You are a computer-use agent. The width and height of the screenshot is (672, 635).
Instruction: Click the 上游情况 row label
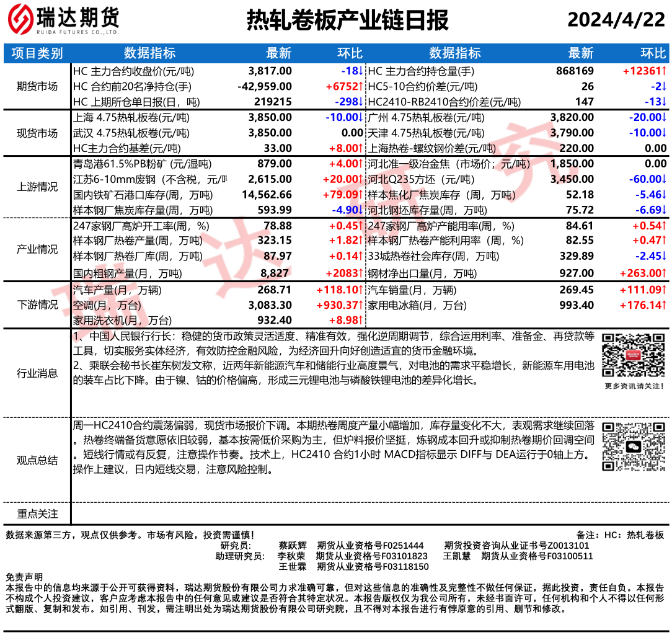point(37,187)
